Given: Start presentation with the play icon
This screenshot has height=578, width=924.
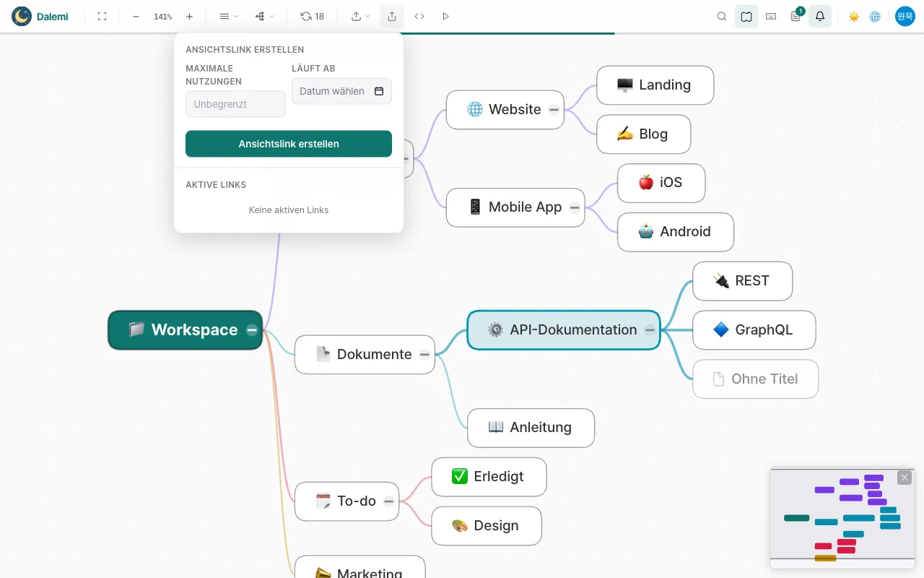Looking at the screenshot, I should [445, 16].
